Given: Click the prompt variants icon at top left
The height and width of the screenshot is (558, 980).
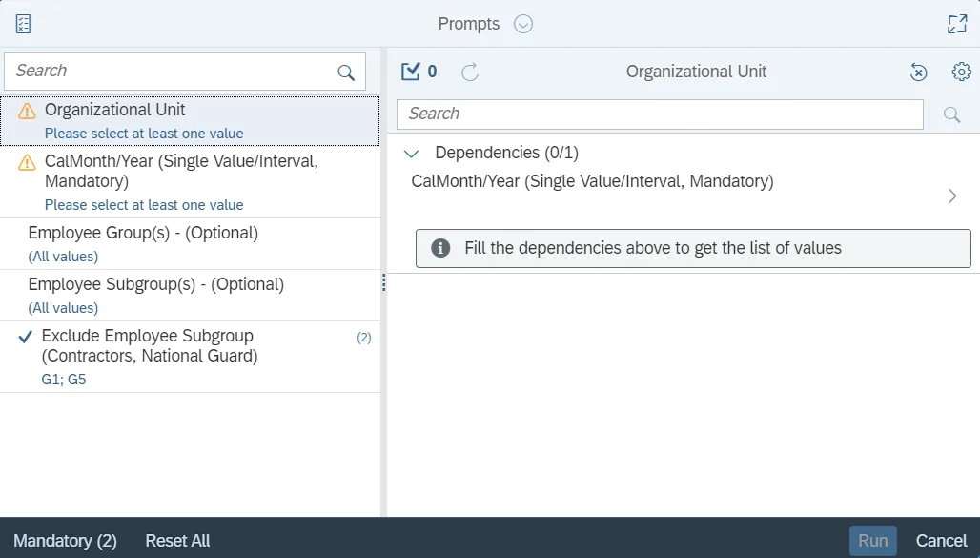Looking at the screenshot, I should [24, 24].
